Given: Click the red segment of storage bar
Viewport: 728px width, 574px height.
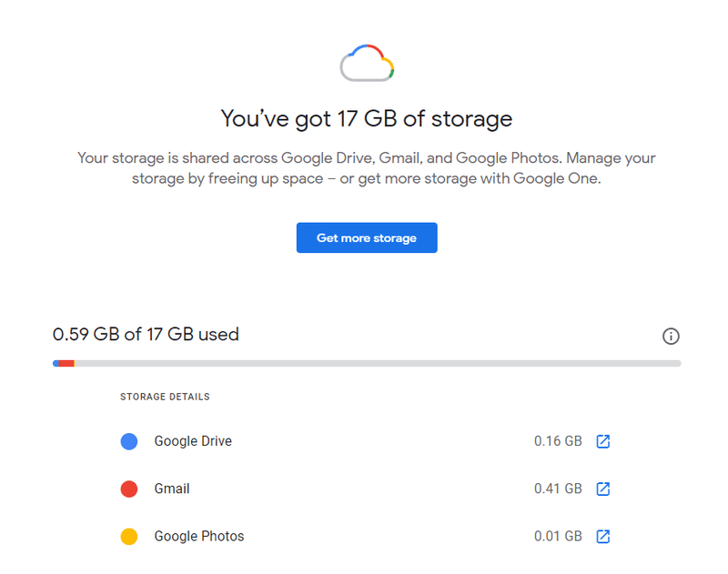Looking at the screenshot, I should (x=66, y=363).
